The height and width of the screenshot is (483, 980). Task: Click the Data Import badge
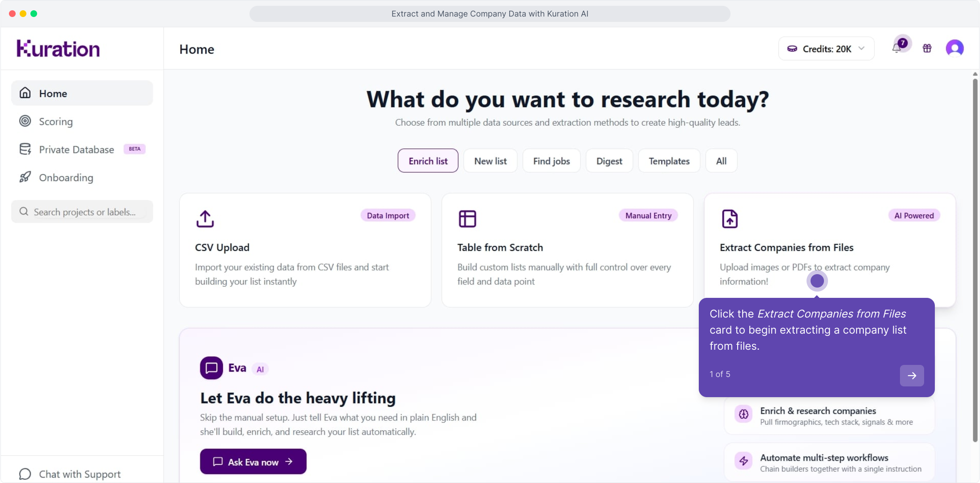388,215
